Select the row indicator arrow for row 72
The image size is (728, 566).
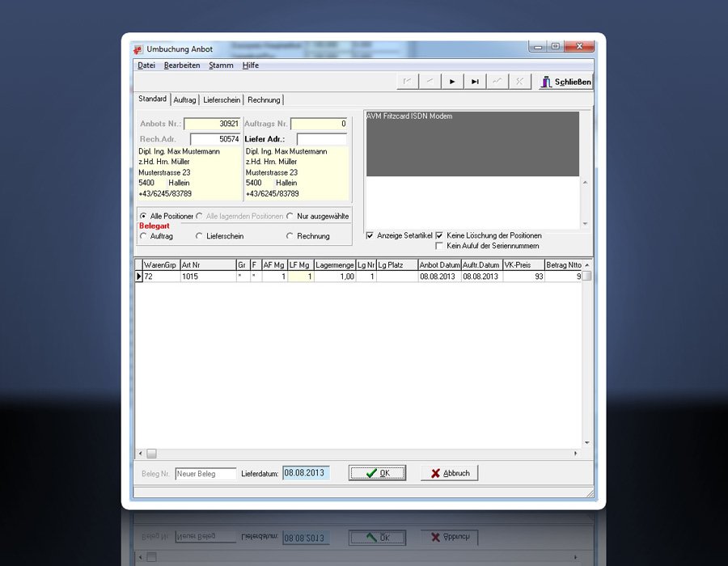pyautogui.click(x=139, y=277)
